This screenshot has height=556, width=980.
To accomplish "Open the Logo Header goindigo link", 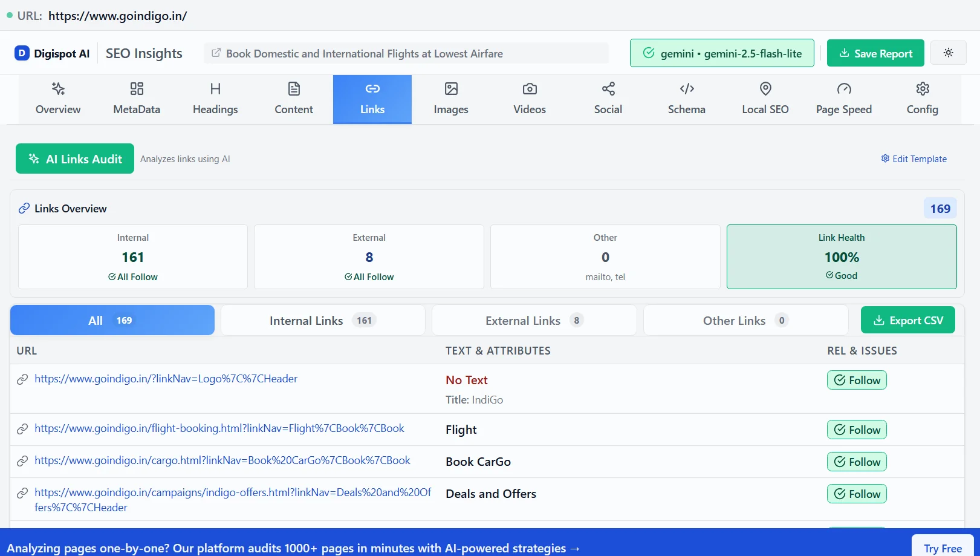I will pyautogui.click(x=166, y=379).
